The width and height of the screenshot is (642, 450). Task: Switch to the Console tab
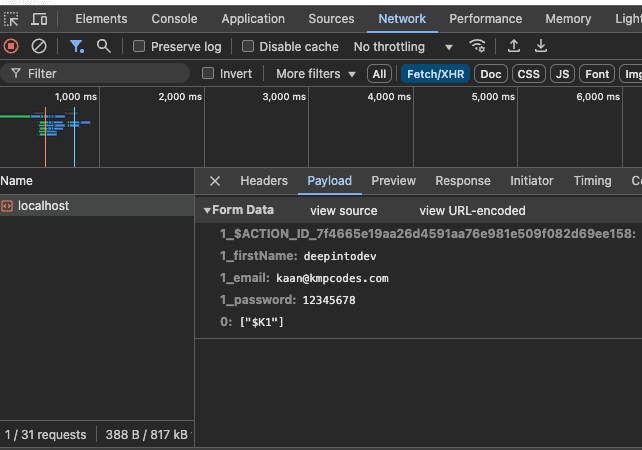coord(174,19)
